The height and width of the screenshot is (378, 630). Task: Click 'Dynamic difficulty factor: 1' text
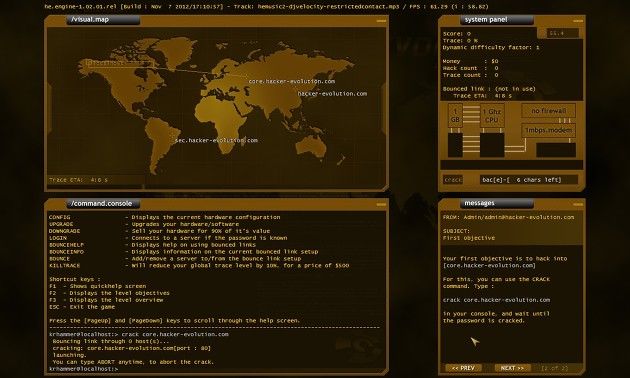pyautogui.click(x=491, y=47)
